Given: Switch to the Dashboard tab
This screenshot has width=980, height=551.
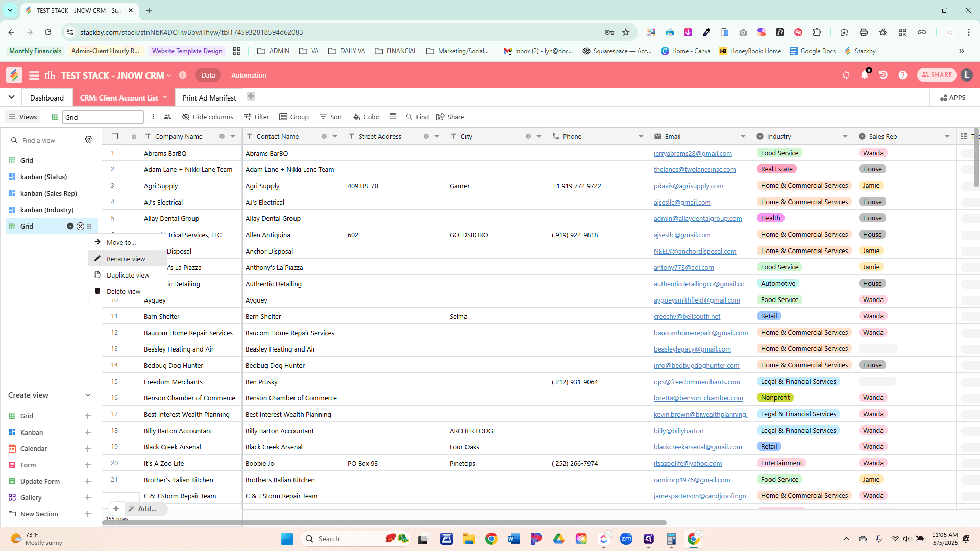Looking at the screenshot, I should click(x=47, y=97).
